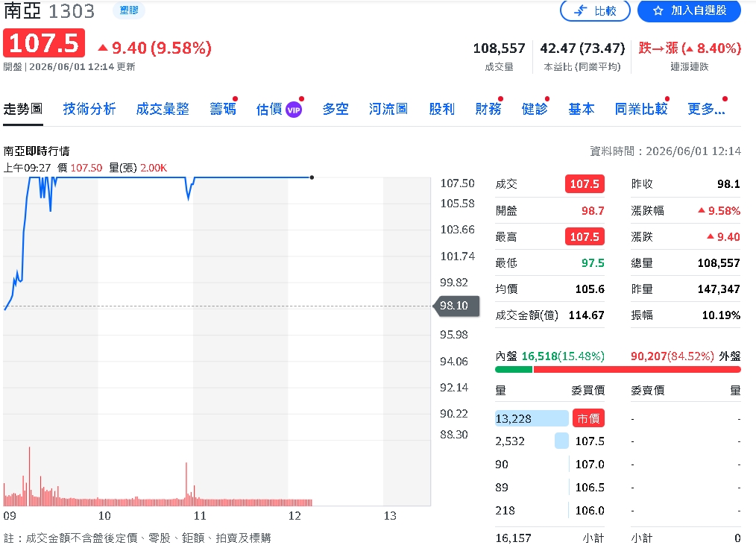Expand the 更多... menu
This screenshot has height=548, width=756.
706,109
